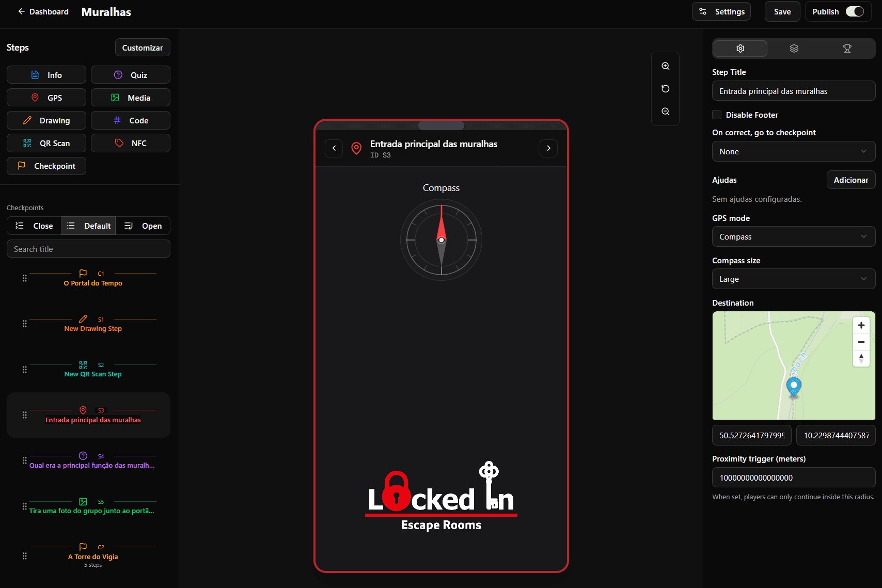
Task: Select the QR Scan step tool
Action: [46, 143]
